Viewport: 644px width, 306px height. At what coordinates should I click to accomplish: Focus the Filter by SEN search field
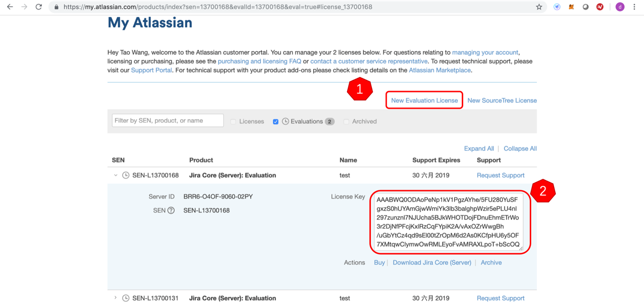click(x=167, y=121)
